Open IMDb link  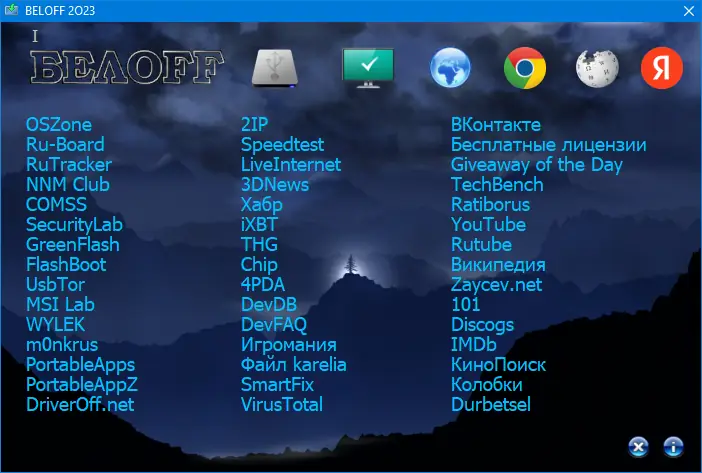(x=474, y=345)
